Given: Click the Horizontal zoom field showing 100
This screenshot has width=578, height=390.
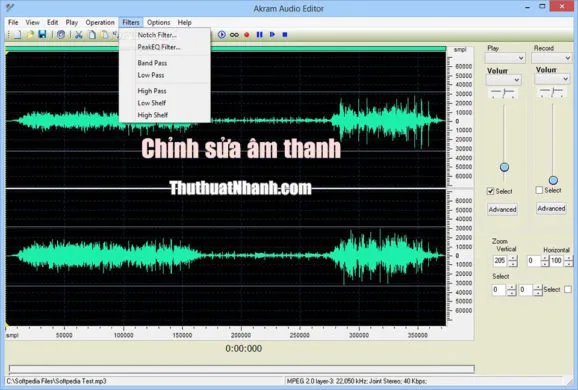Looking at the screenshot, I should (556, 261).
